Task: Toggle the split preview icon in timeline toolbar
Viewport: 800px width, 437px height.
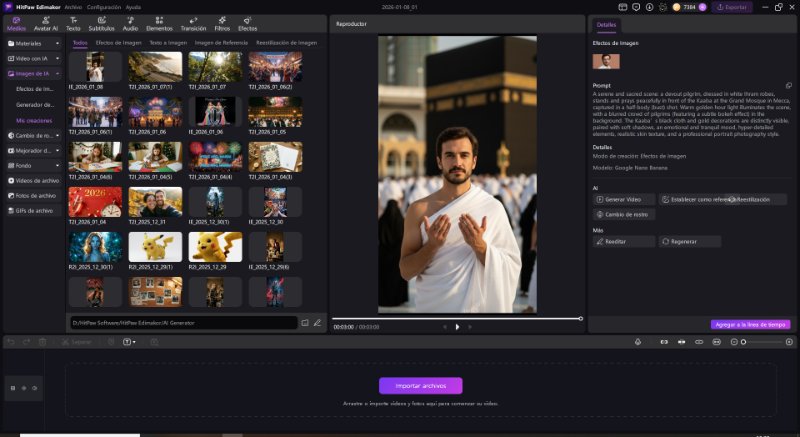Action: [681, 342]
